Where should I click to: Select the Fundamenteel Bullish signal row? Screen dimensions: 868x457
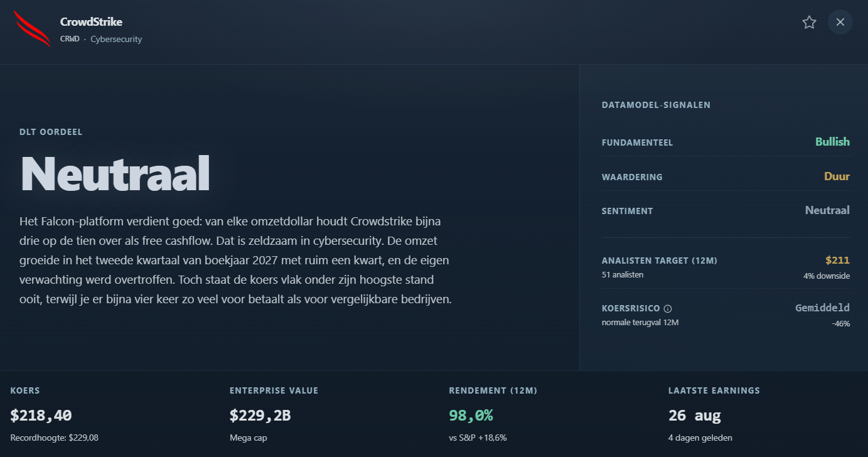point(726,142)
